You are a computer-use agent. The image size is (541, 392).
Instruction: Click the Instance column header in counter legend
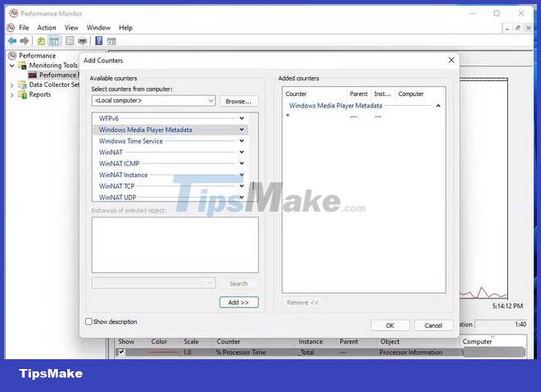click(x=311, y=342)
